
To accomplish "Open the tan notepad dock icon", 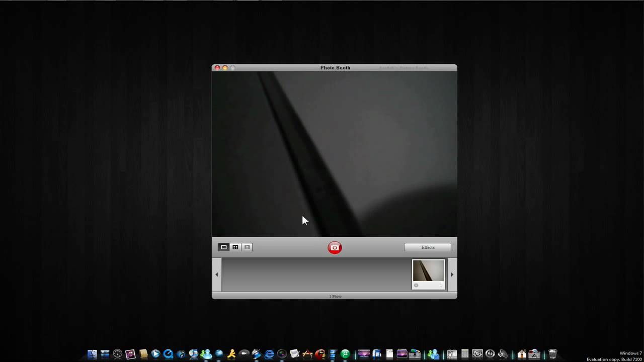I will [x=143, y=354].
